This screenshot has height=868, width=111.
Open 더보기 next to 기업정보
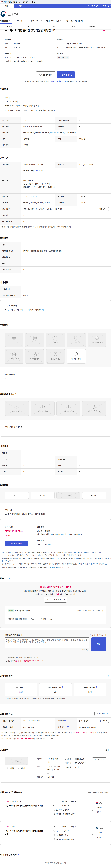107,750
